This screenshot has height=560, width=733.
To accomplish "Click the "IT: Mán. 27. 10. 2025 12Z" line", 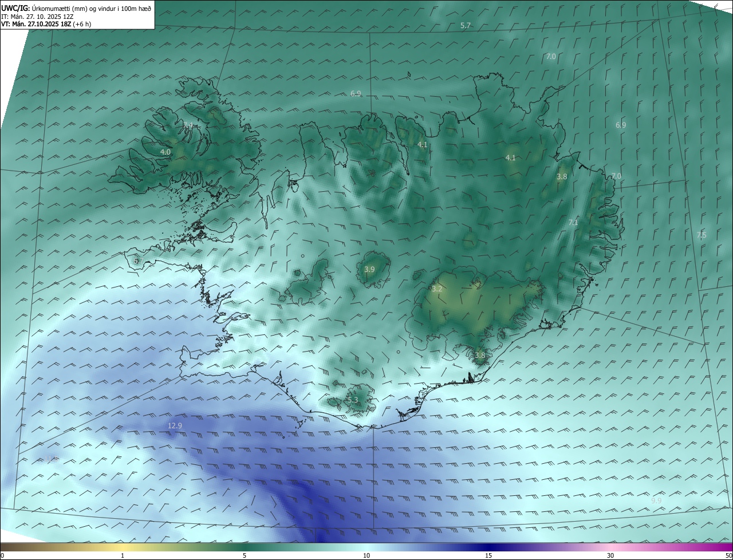I will 37,17.
